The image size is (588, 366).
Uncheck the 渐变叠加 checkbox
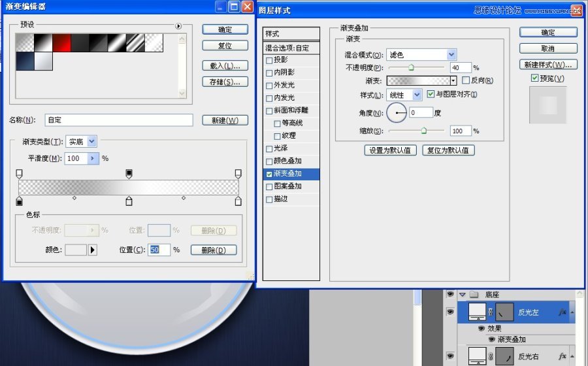tap(269, 174)
